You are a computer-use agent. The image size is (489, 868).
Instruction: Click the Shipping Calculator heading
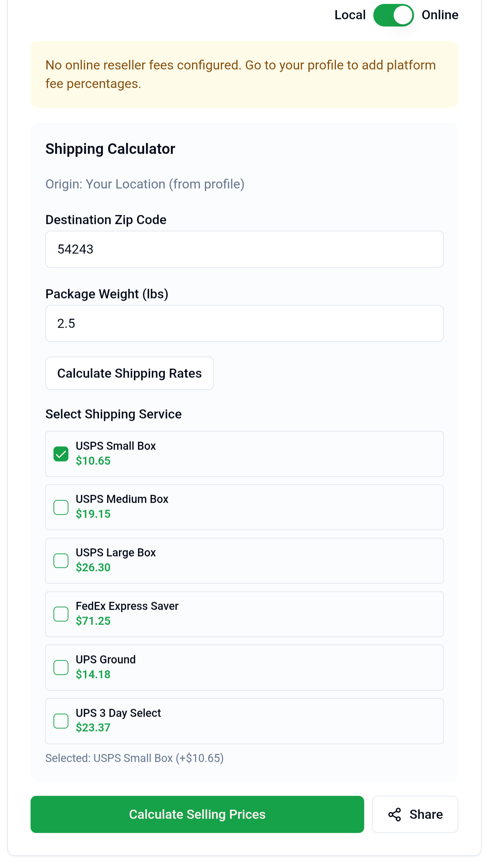pos(110,148)
